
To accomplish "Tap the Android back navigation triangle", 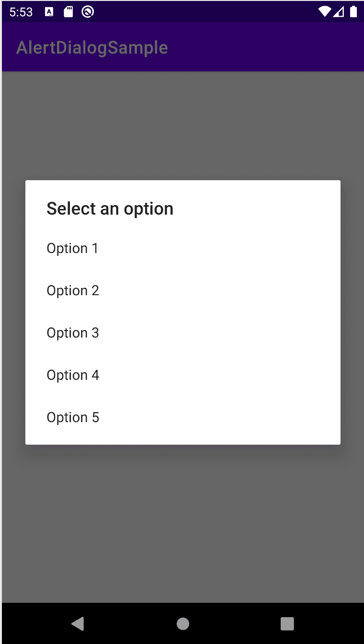I will click(x=78, y=623).
